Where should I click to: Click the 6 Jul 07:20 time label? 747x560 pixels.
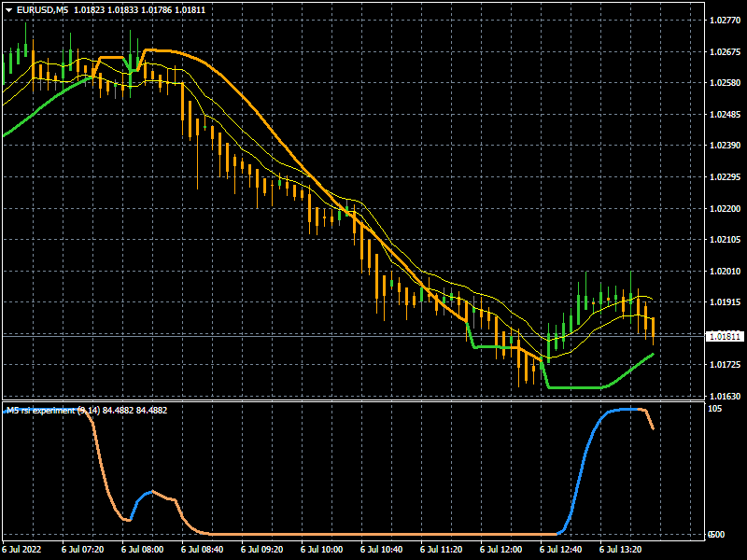click(82, 550)
